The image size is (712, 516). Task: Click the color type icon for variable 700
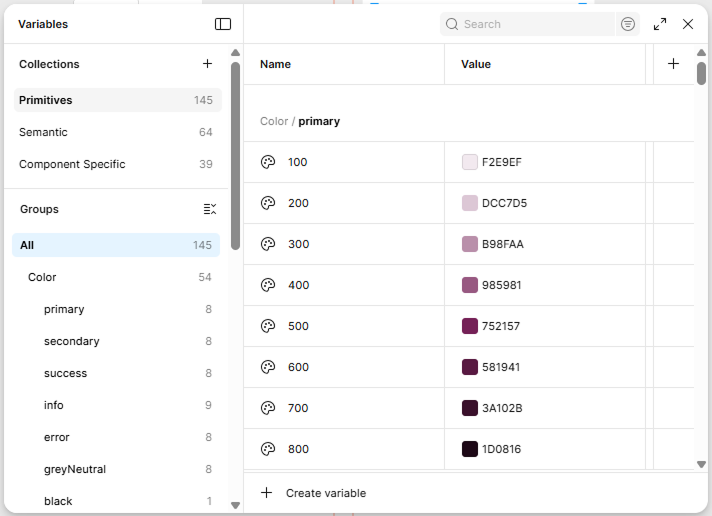click(x=268, y=408)
